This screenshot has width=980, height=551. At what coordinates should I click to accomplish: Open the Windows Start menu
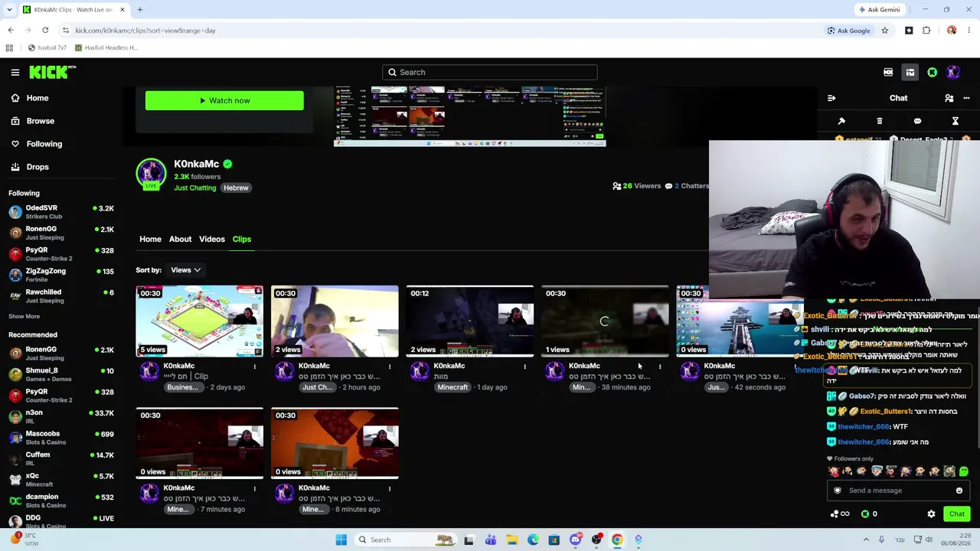click(x=341, y=540)
